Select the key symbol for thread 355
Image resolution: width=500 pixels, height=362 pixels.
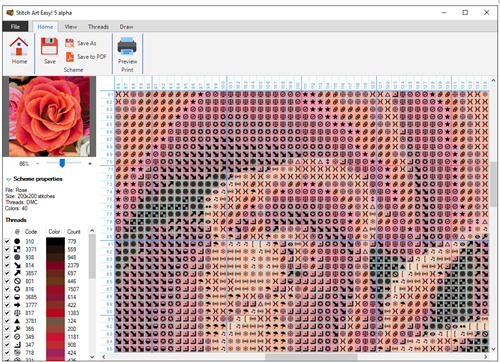click(x=17, y=329)
